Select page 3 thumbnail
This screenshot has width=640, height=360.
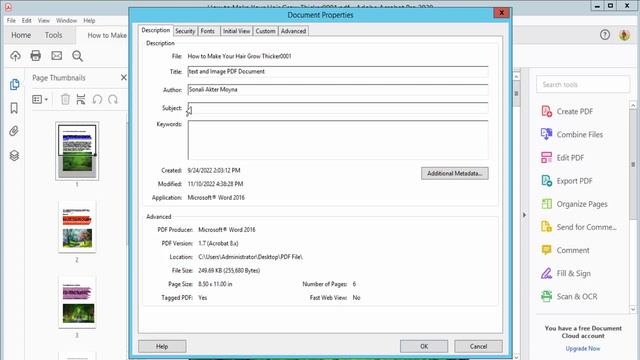tap(77, 302)
